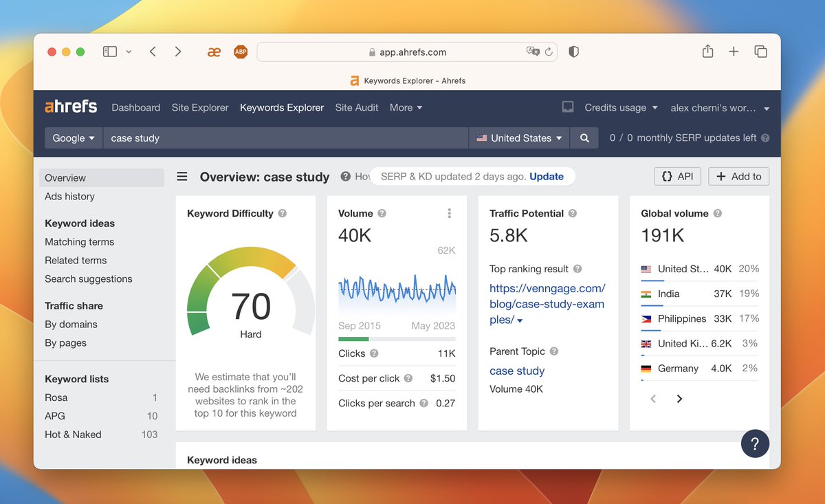Screen dimensions: 825x504
Task: Expand the caret after the venngage URL
Action: (520, 320)
